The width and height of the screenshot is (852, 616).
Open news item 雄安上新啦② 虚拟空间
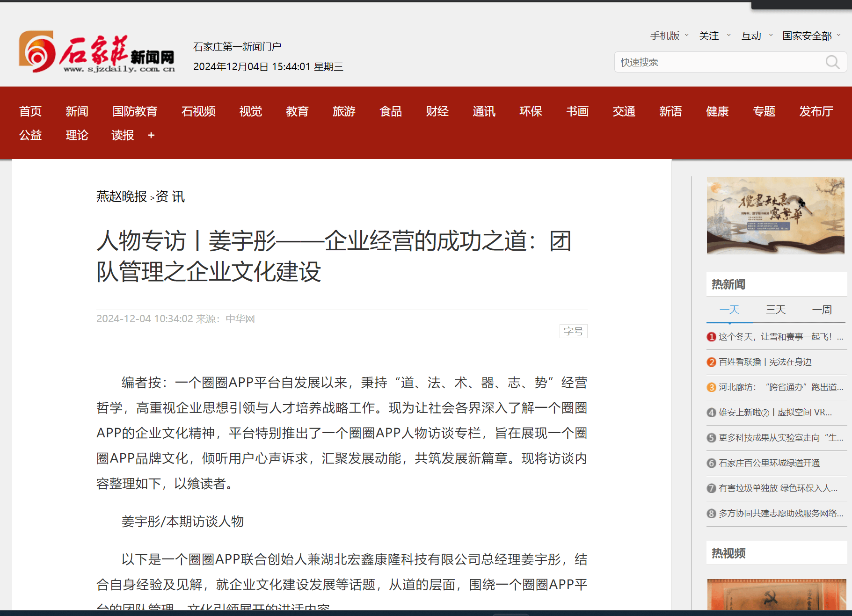[x=775, y=413]
